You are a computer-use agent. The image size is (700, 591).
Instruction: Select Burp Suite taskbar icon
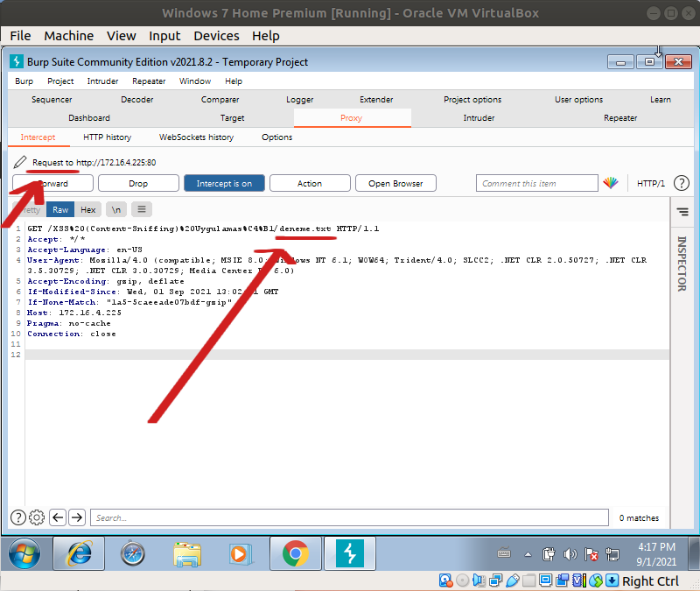tap(349, 554)
